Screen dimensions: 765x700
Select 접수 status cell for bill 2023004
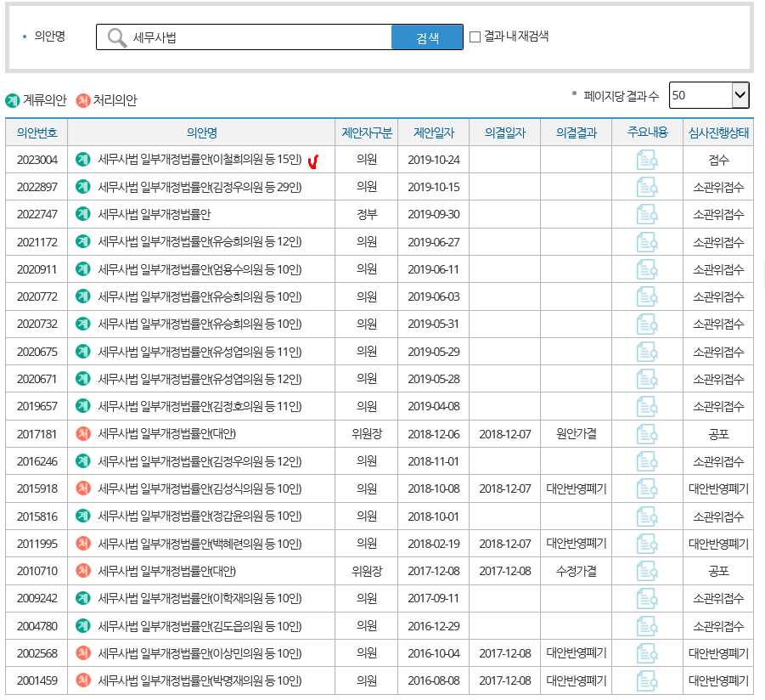point(718,160)
